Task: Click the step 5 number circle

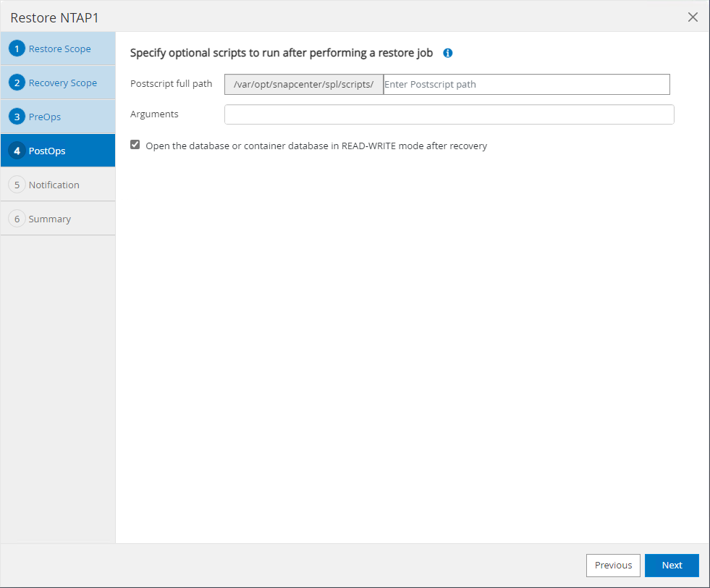Action: [x=17, y=185]
